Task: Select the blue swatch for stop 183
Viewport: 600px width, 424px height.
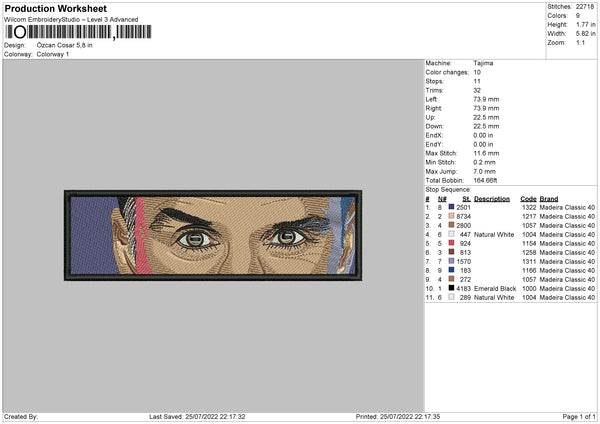Action: click(x=452, y=270)
